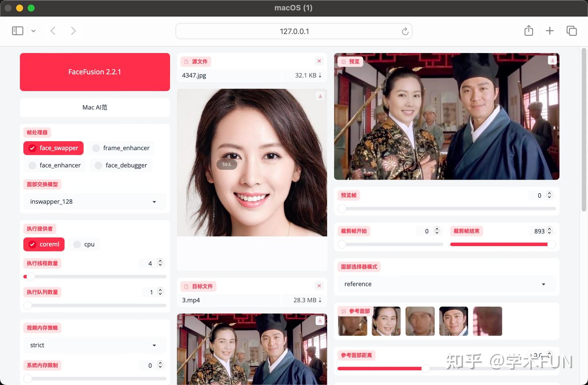Open the strict video memory strategy dropdown

pyautogui.click(x=95, y=345)
